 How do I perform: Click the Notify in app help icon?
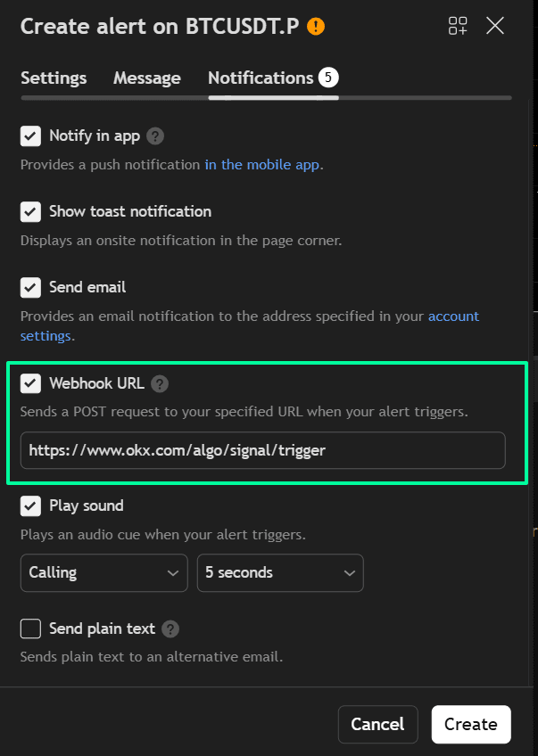pos(155,136)
